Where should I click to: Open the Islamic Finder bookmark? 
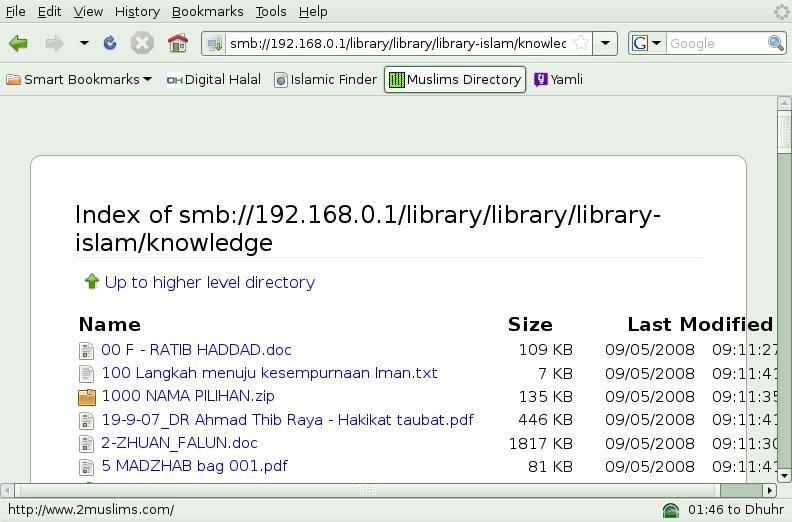(x=325, y=79)
